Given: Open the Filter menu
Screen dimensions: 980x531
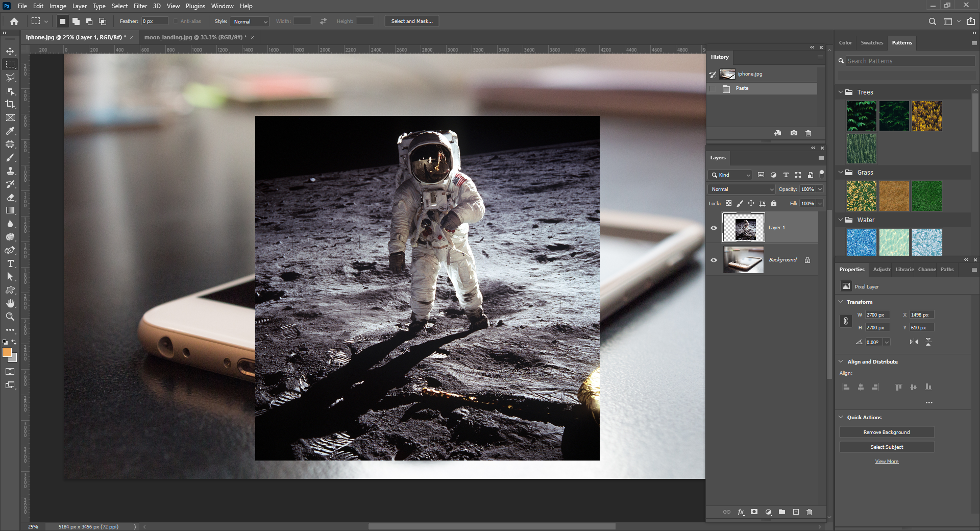Looking at the screenshot, I should pyautogui.click(x=140, y=6).
